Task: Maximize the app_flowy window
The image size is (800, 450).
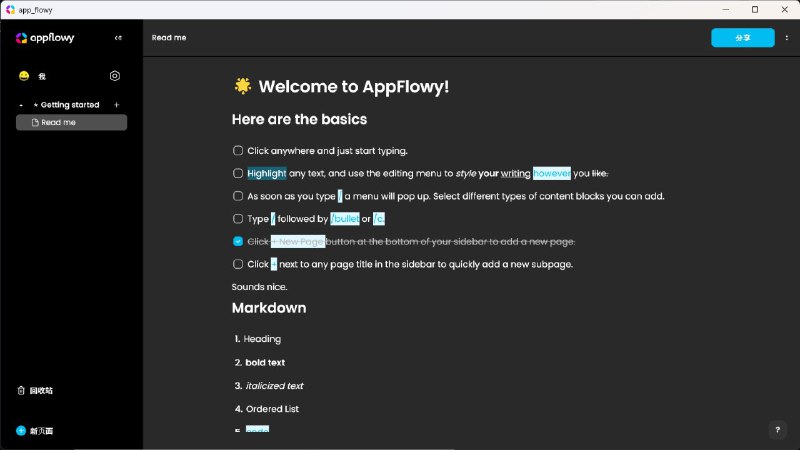Action: (x=755, y=10)
